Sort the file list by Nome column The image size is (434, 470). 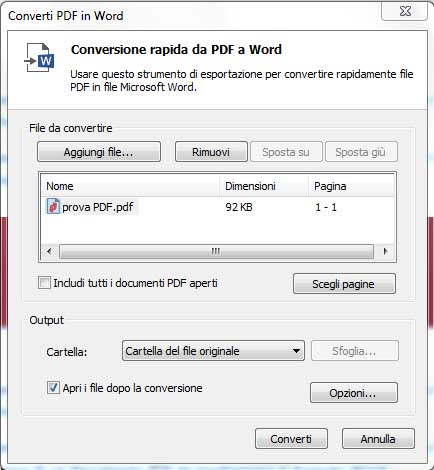click(130, 186)
